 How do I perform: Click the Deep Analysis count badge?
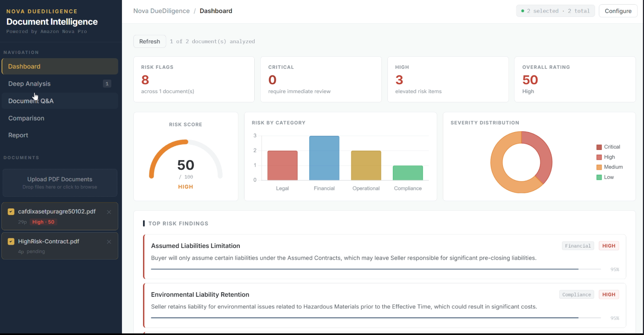[107, 84]
